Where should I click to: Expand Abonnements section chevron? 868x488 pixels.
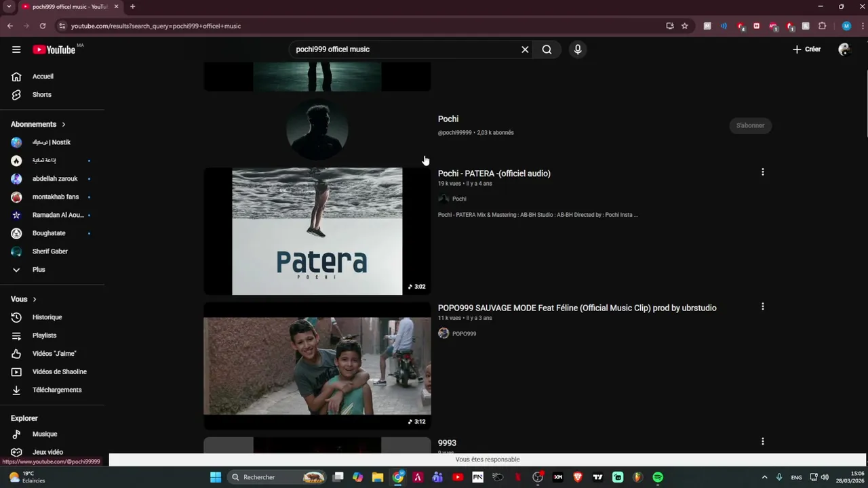tap(64, 125)
